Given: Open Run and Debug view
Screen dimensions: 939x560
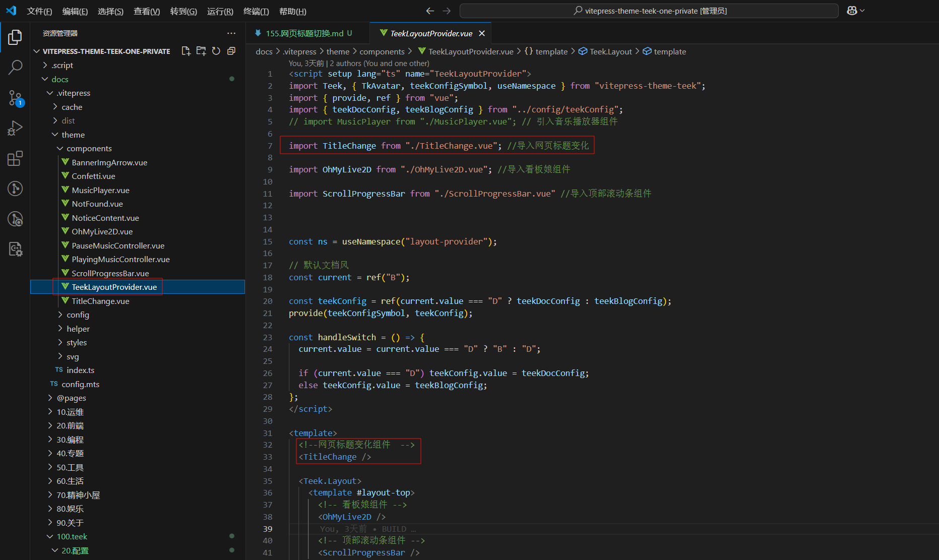Looking at the screenshot, I should [x=15, y=128].
